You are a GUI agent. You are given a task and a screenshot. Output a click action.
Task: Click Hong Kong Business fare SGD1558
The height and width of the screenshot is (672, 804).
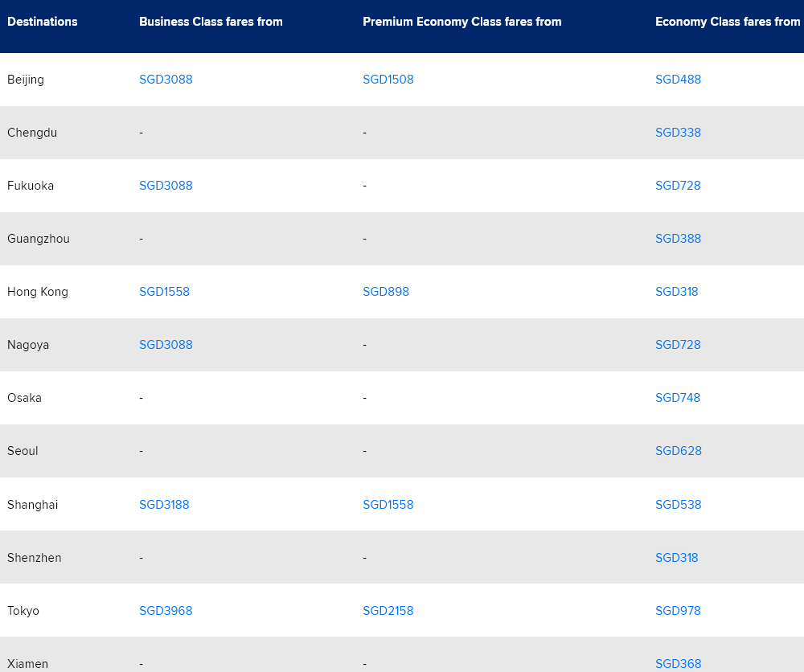coord(164,292)
